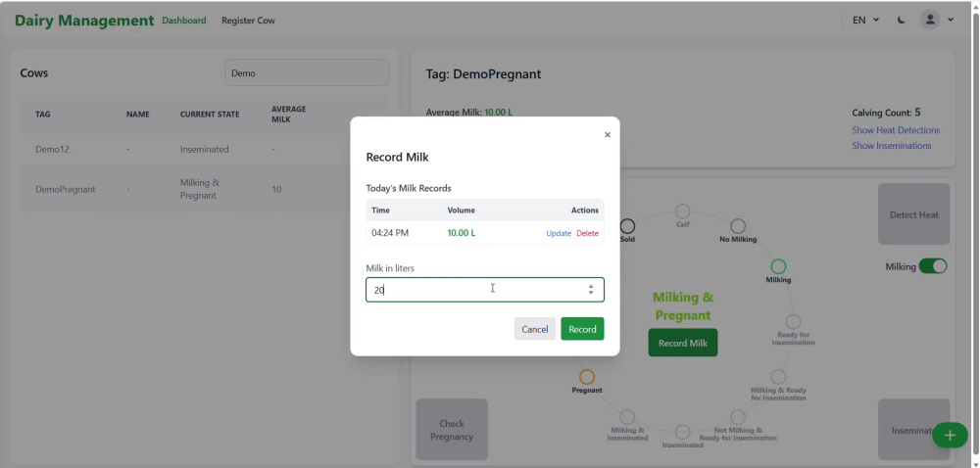Toggle the Milking switch off
Viewport: 980px width, 468px height.
(x=933, y=266)
